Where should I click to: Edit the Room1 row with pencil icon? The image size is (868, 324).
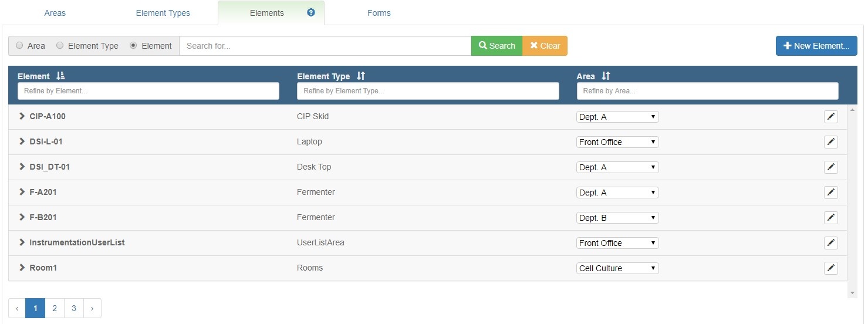(x=830, y=268)
